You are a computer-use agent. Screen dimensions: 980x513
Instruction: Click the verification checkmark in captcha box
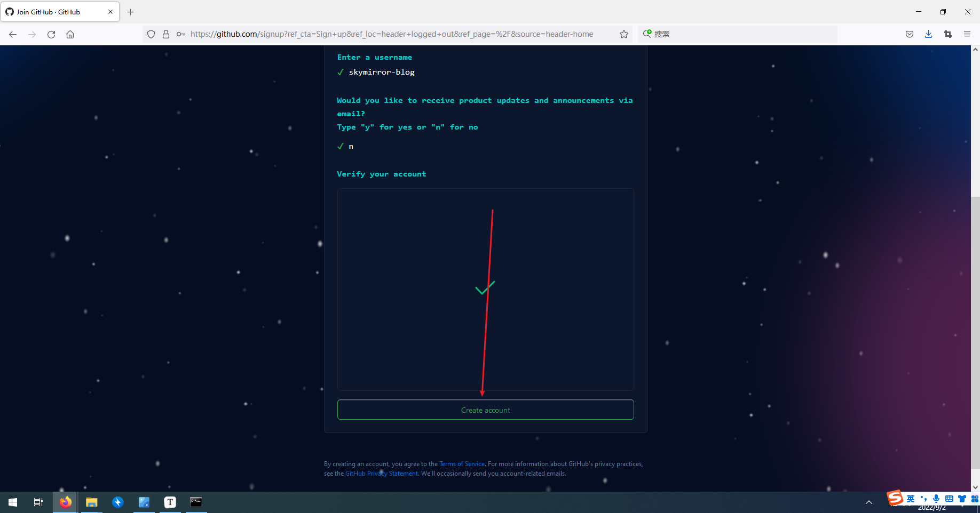tap(485, 288)
